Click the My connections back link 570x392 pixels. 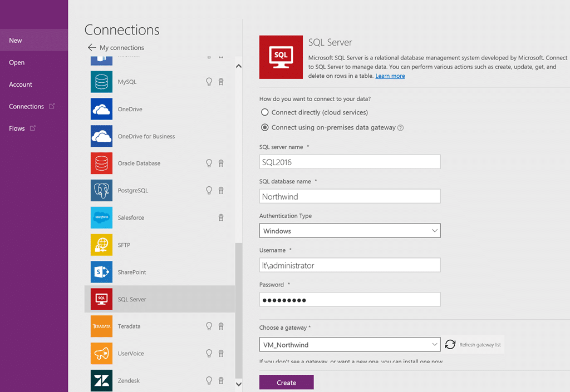(122, 48)
